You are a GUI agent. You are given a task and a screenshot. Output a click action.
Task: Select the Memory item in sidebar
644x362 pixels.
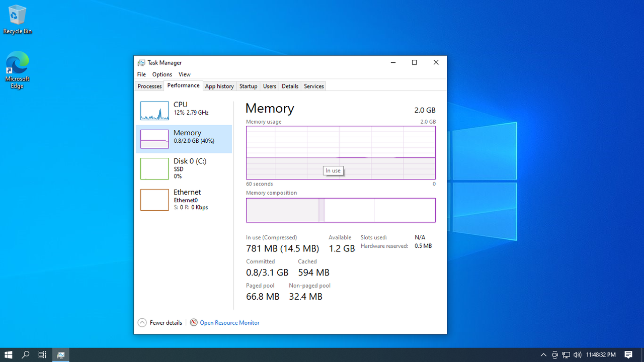point(184,139)
